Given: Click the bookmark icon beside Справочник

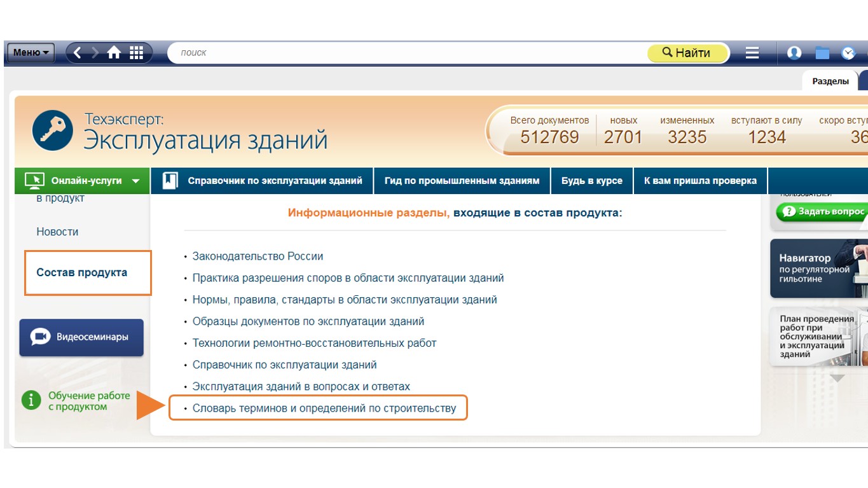Looking at the screenshot, I should coord(170,181).
